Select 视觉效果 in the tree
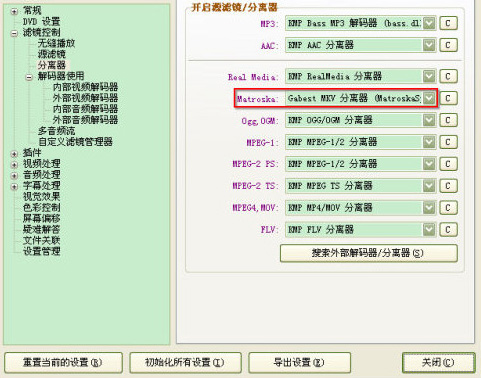 pos(41,196)
